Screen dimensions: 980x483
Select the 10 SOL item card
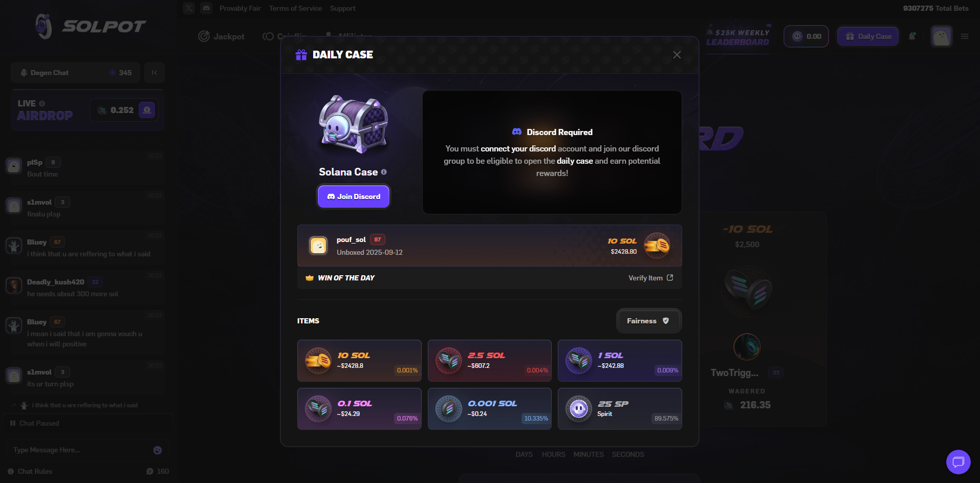tap(359, 361)
